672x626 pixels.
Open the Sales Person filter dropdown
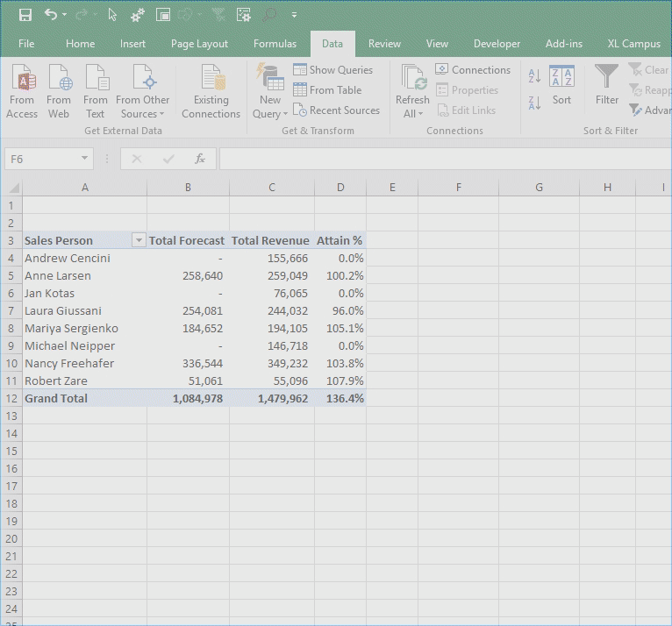coord(138,240)
